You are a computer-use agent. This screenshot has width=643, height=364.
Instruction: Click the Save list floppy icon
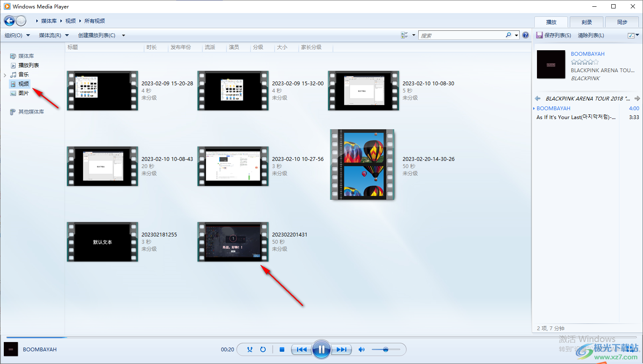click(539, 35)
